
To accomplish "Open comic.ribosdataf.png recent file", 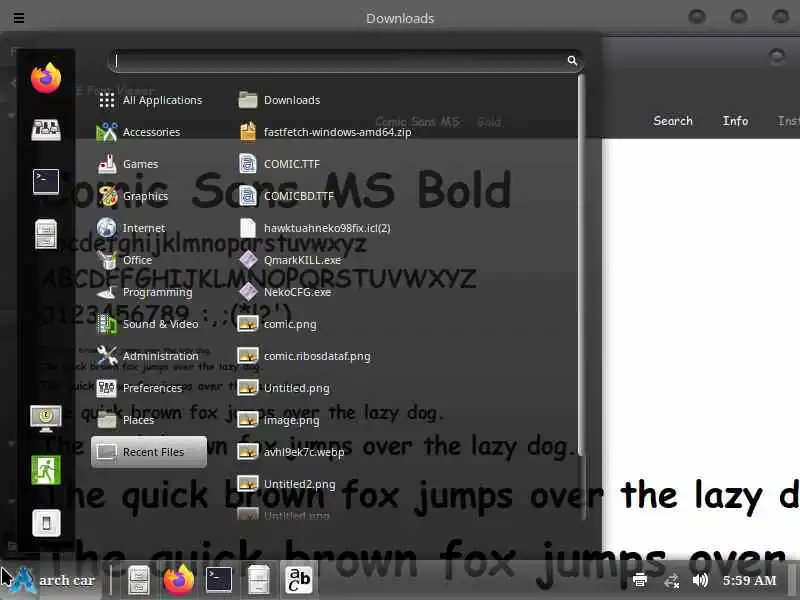I will click(305, 356).
